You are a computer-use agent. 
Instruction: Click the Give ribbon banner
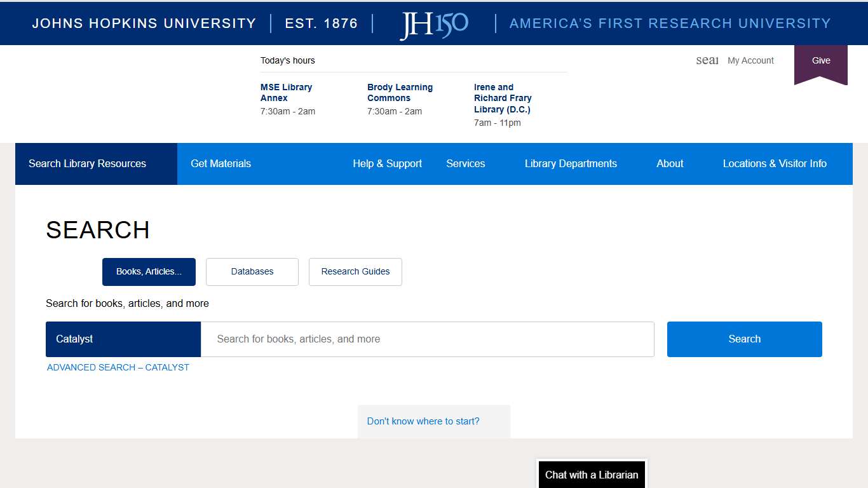[820, 61]
